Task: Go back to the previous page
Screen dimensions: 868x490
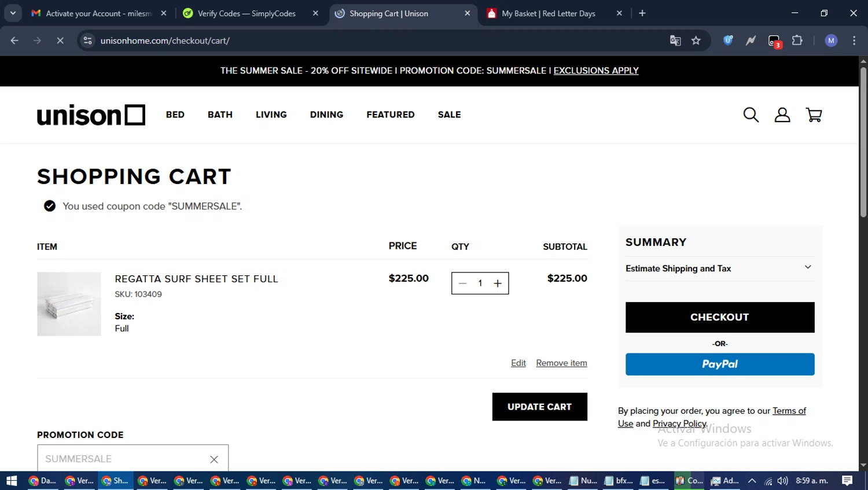Action: (14, 40)
